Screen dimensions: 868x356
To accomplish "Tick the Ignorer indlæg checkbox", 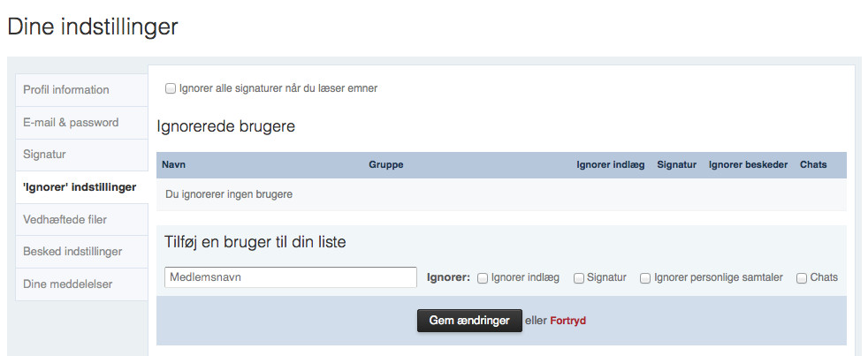I will pos(483,278).
